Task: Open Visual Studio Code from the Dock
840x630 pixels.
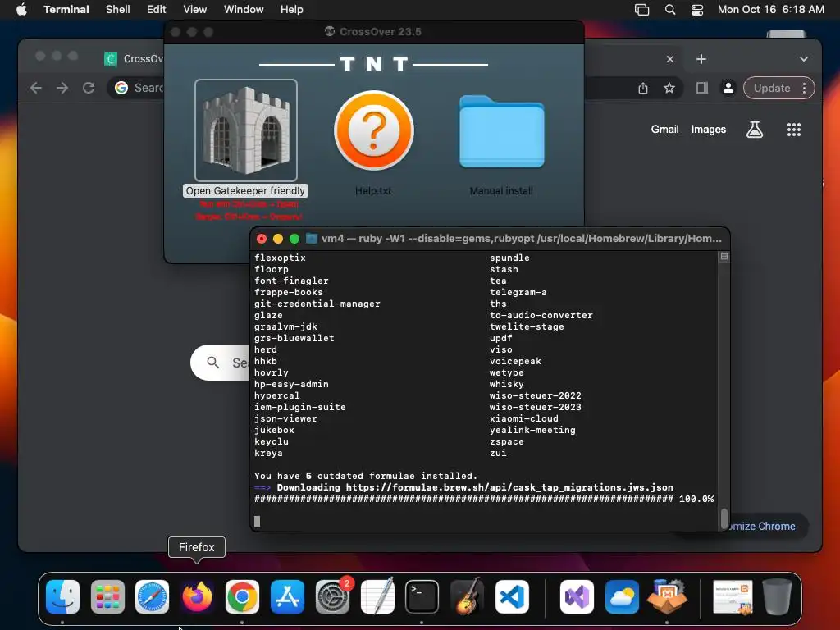Action: tap(512, 596)
